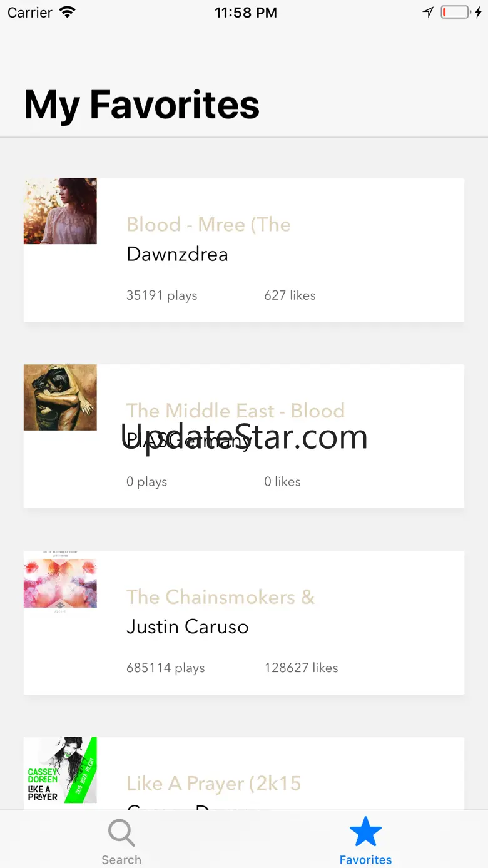Select the Favorites star icon
Image resolution: width=488 pixels, height=868 pixels.
[365, 832]
